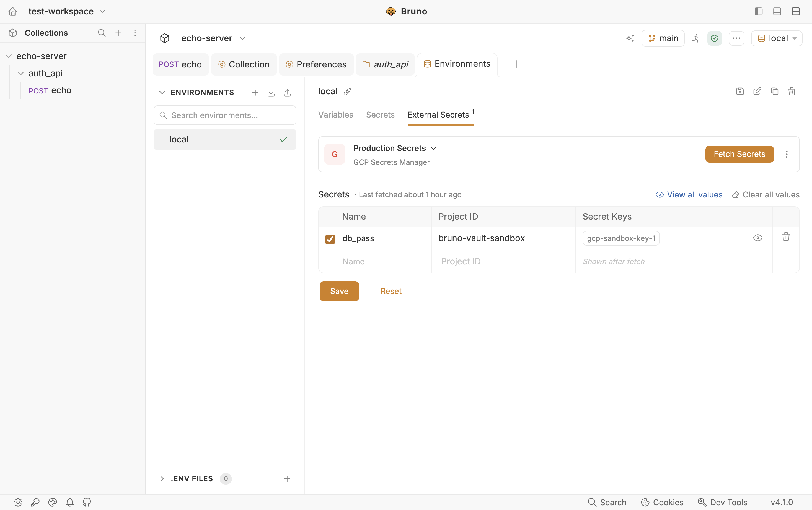Open the Secrets sub-tab
The width and height of the screenshot is (812, 510).
pyautogui.click(x=380, y=115)
